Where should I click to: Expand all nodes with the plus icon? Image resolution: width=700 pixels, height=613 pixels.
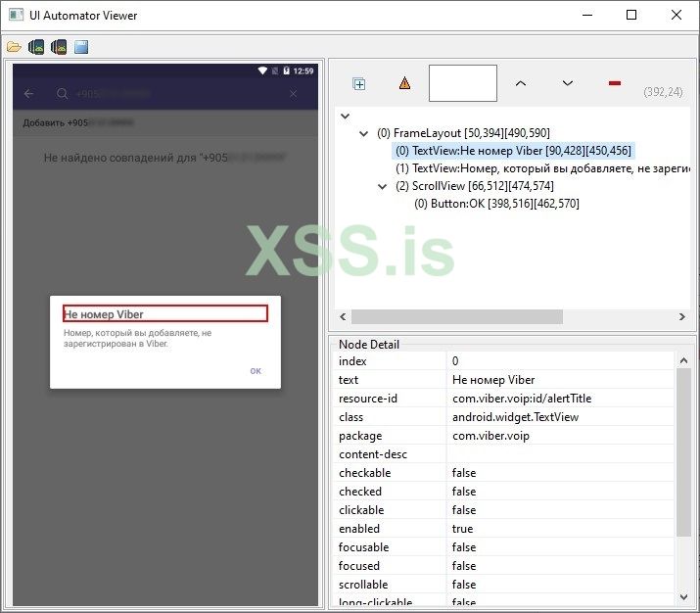point(359,83)
